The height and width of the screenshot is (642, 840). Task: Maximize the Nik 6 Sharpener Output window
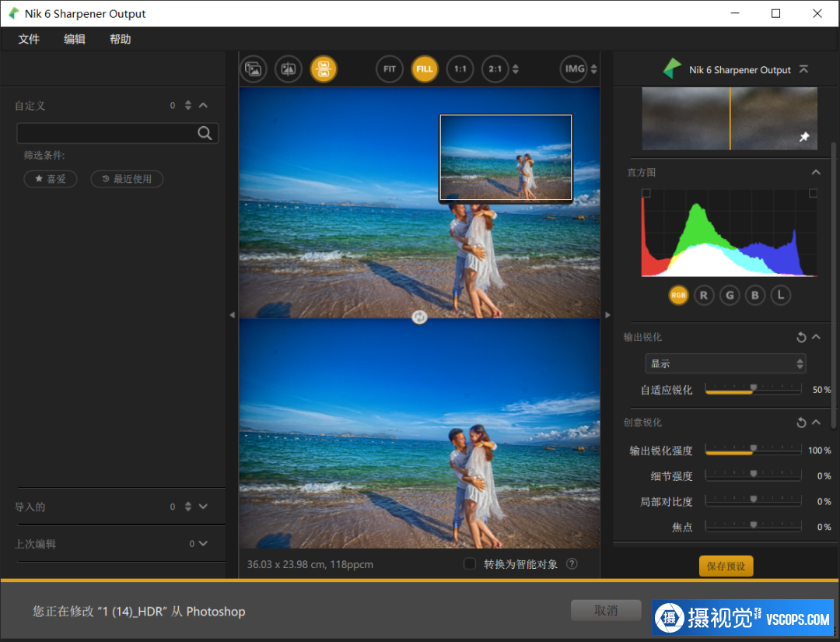775,13
